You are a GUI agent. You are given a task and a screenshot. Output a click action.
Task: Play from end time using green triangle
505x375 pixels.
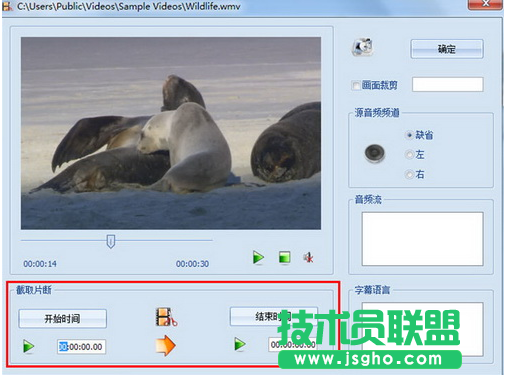coord(240,344)
